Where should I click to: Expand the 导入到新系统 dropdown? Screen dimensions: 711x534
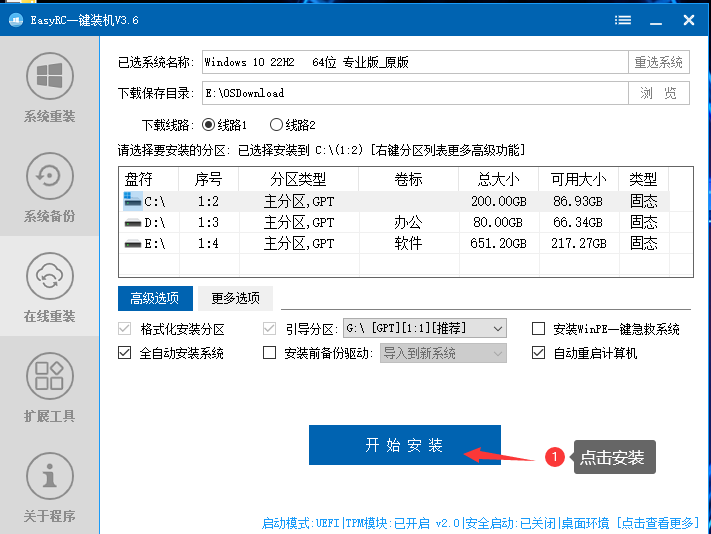pyautogui.click(x=443, y=353)
